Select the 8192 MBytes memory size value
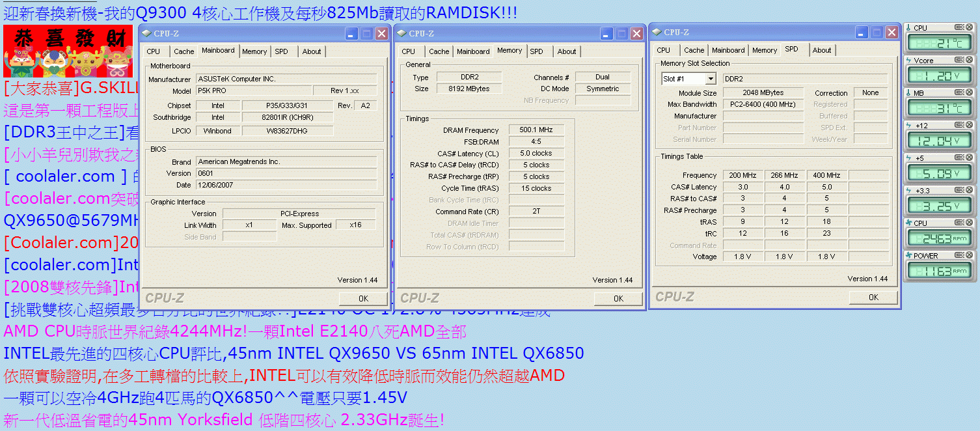This screenshot has height=431, width=980. tap(469, 89)
